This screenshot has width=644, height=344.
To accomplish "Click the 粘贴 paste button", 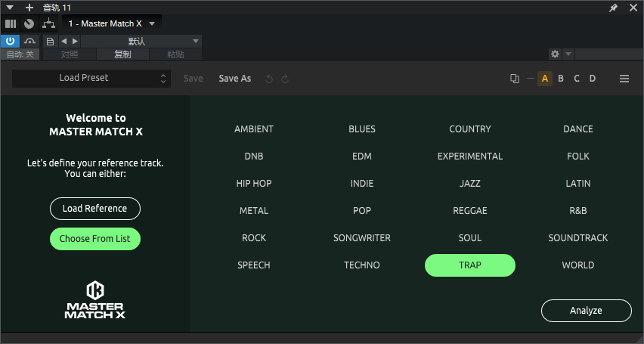I will (175, 54).
